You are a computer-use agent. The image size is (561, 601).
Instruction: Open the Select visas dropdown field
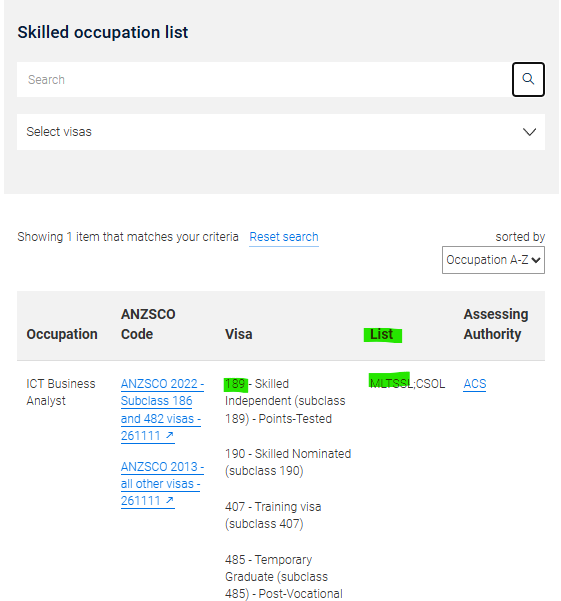[x=281, y=132]
